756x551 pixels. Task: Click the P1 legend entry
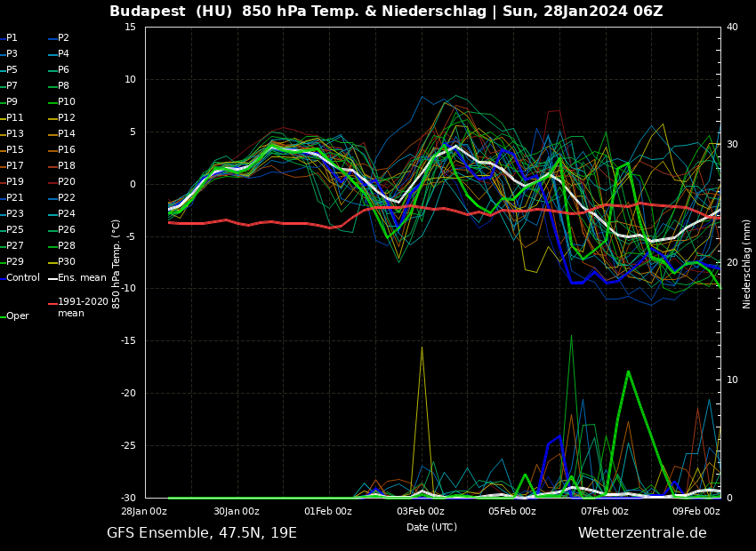[x=12, y=38]
